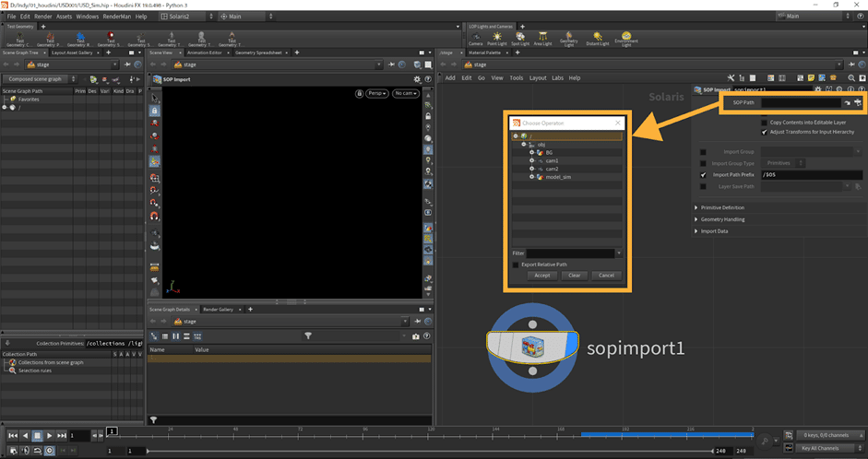Select the arrow Select tool in viewport toolbar
This screenshot has width=868, height=459.
[154, 98]
